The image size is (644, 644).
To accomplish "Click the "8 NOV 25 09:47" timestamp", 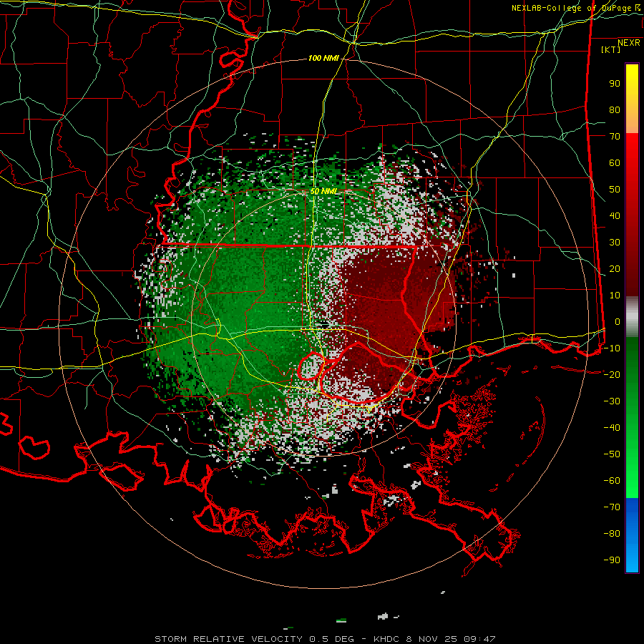I will point(451,639).
